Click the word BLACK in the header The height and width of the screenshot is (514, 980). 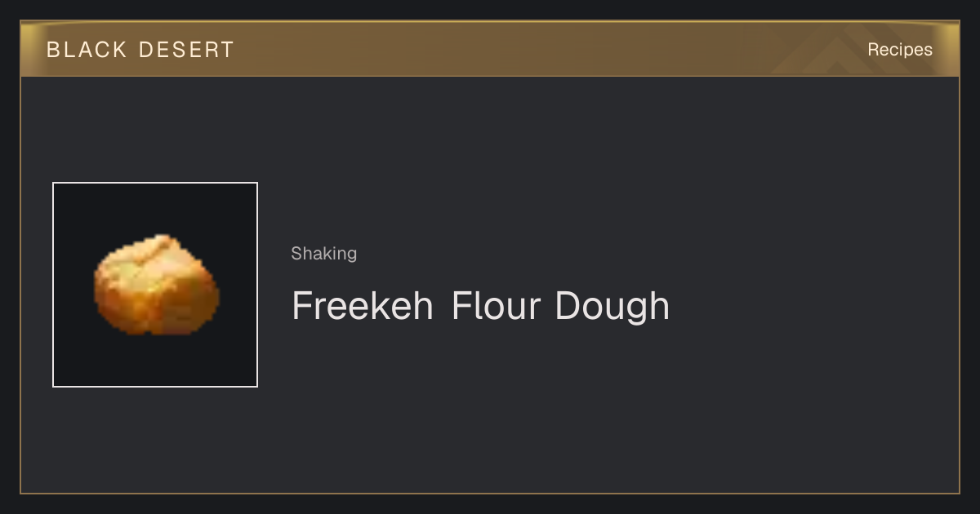point(87,50)
